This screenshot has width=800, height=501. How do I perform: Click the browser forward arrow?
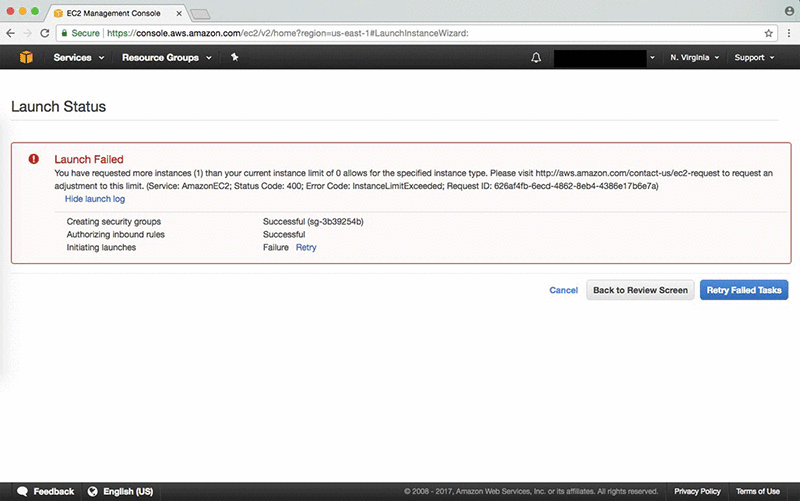(28, 33)
